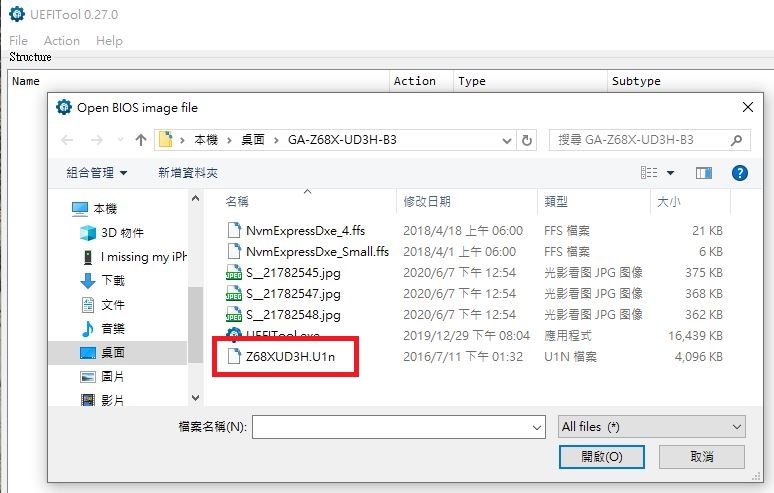Select 本機 in the navigation pane

[x=94, y=209]
